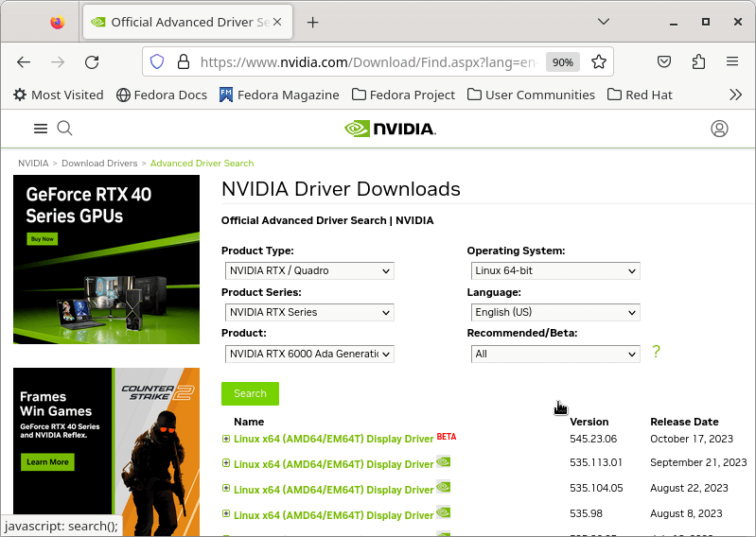Click the green question mark help icon
The image size is (756, 537).
[656, 352]
